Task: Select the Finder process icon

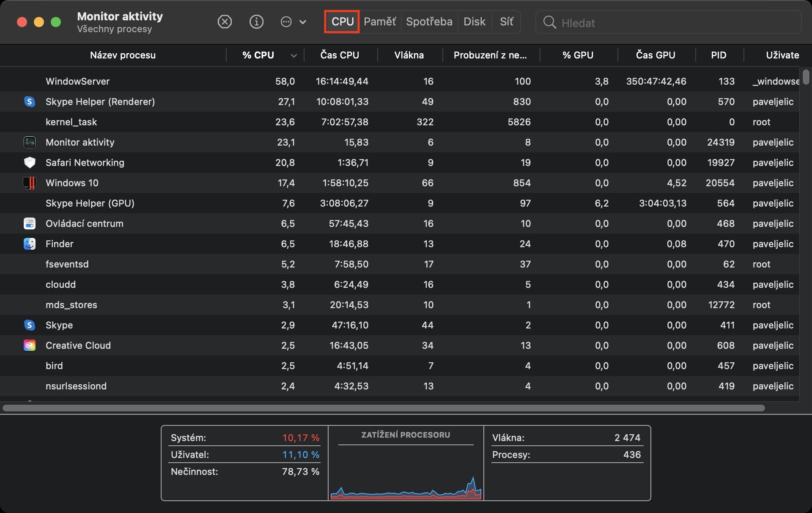Action: coord(29,244)
